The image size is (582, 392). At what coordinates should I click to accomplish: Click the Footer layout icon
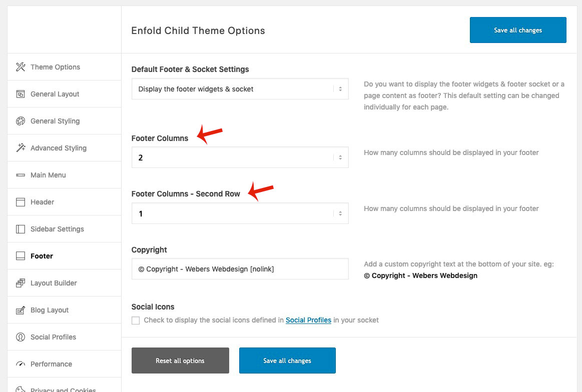[x=21, y=256]
